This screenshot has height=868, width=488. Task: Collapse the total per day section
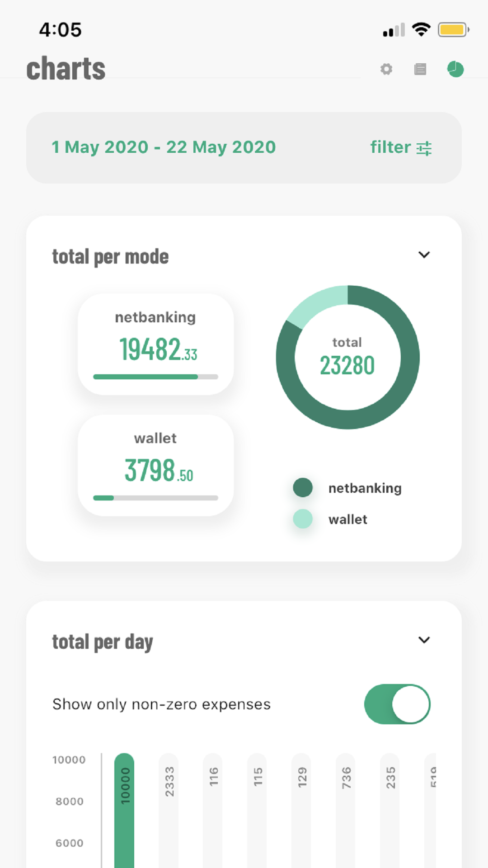424,640
